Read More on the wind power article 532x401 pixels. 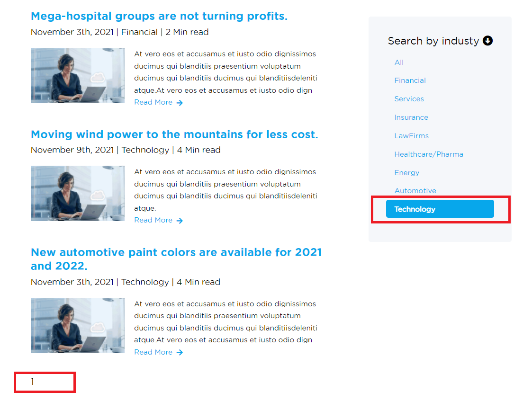[153, 220]
